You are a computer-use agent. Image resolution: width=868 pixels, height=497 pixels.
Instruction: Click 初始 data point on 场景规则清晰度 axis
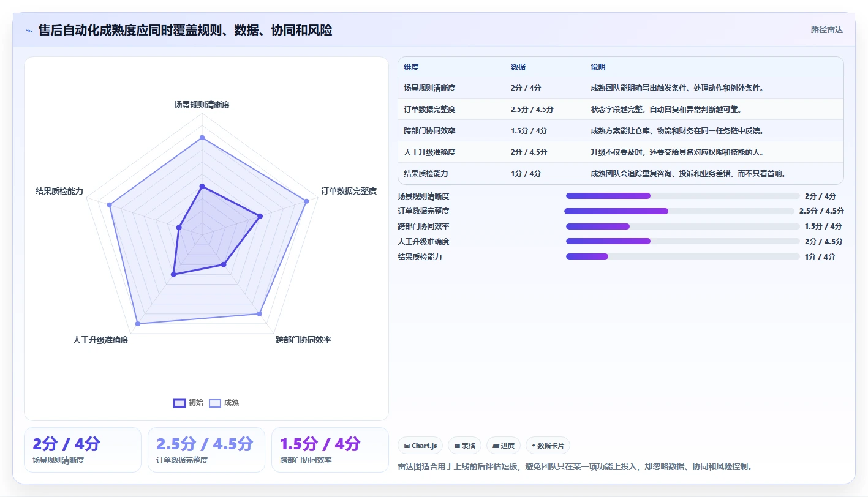point(202,187)
